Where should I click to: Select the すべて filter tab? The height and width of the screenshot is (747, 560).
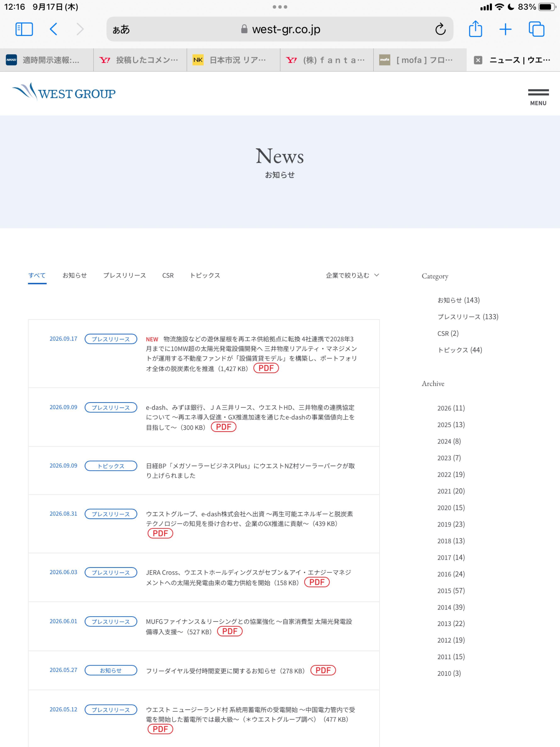[x=37, y=275]
